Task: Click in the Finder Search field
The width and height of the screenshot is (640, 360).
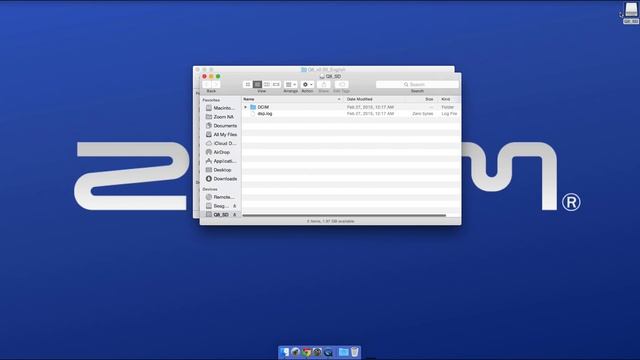Action: 417,84
